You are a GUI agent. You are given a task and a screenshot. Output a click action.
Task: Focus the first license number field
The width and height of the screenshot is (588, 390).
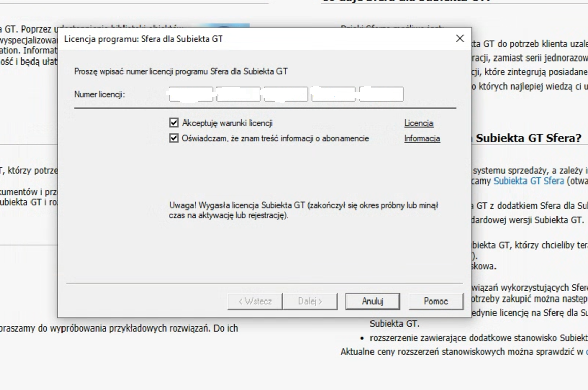(x=191, y=94)
